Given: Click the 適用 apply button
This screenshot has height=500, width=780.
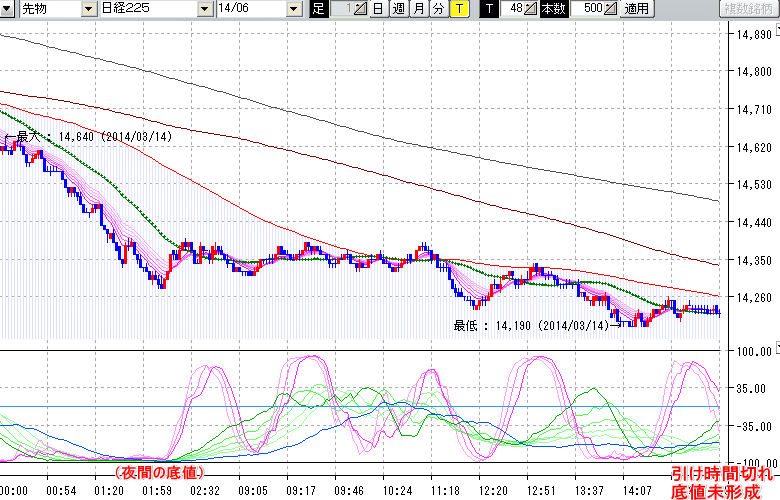Looking at the screenshot, I should 636,9.
